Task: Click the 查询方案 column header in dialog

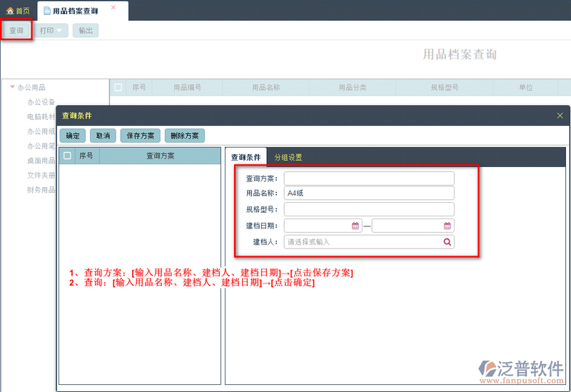Action: 160,156
